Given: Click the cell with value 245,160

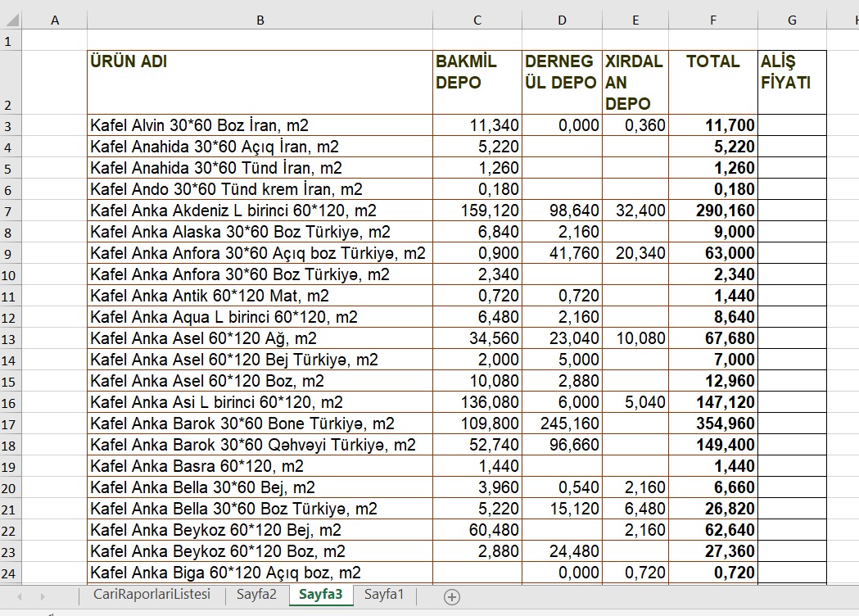Looking at the screenshot, I should click(562, 423).
